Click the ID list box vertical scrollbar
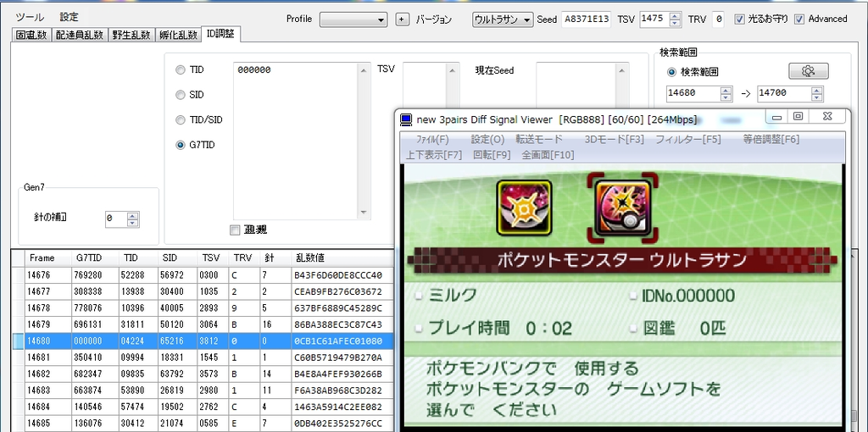Image resolution: width=868 pixels, height=432 pixels. [364, 141]
